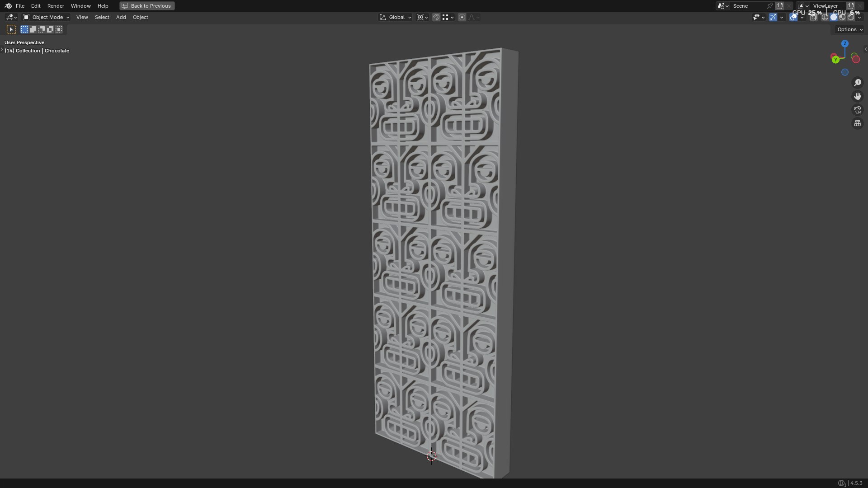Open the Options dropdown

[x=850, y=29]
